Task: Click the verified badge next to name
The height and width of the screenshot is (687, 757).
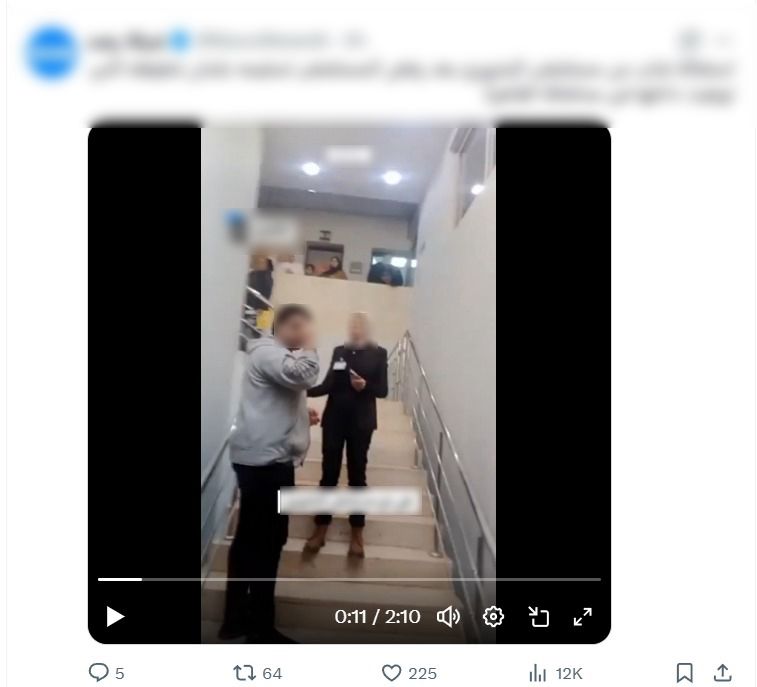Action: coord(180,41)
